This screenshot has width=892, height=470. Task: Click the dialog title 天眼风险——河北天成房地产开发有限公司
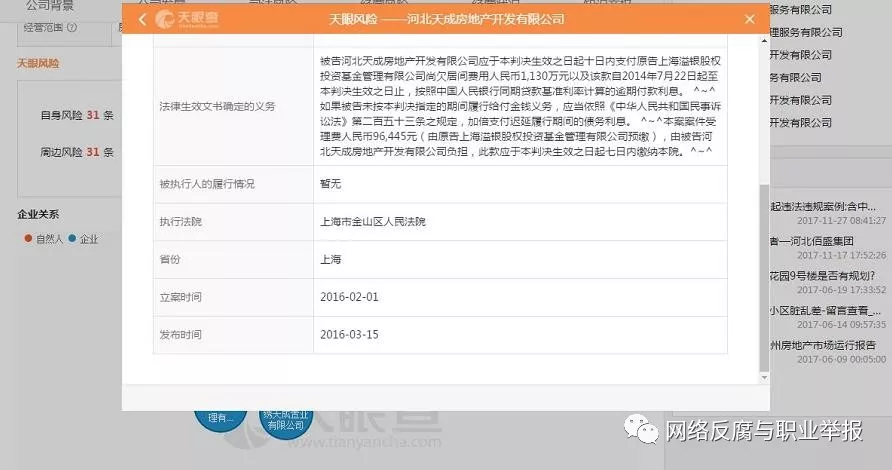(447, 19)
